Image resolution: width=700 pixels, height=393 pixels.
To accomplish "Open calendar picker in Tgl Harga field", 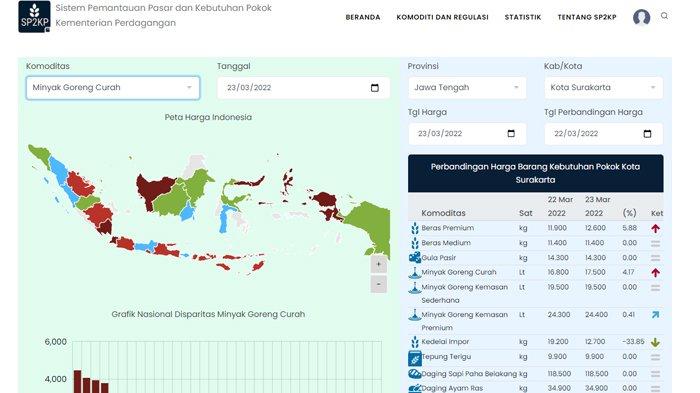I will point(511,134).
